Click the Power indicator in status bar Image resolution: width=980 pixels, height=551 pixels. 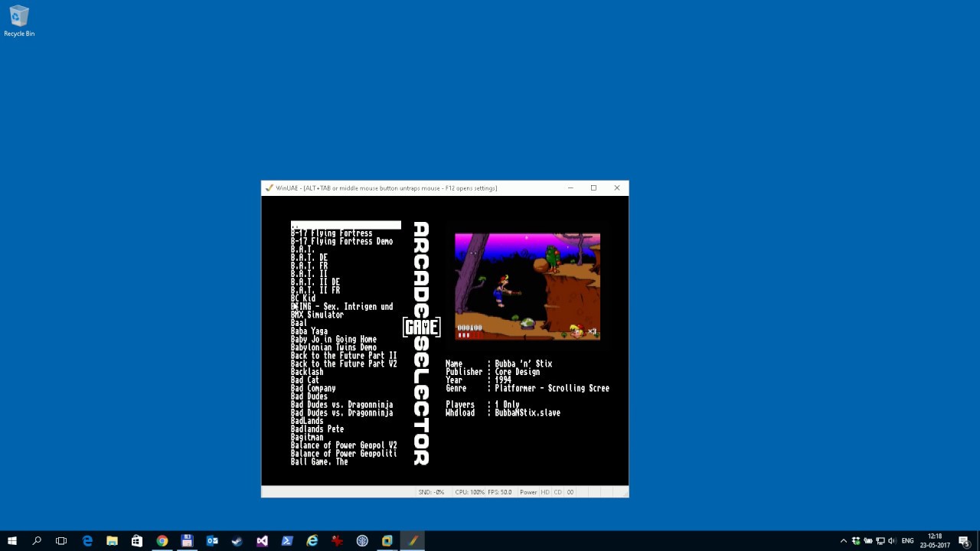tap(528, 492)
